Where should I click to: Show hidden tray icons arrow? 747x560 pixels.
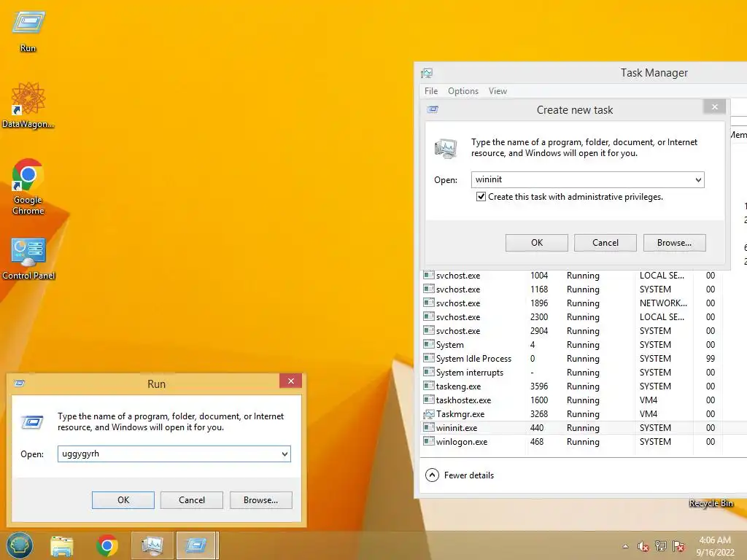point(625,546)
